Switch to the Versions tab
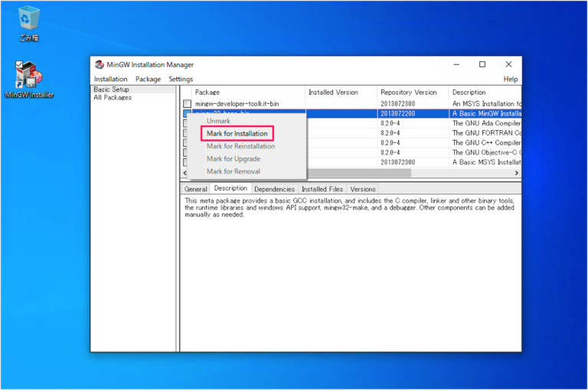Image resolution: width=588 pixels, height=390 pixels. (363, 189)
